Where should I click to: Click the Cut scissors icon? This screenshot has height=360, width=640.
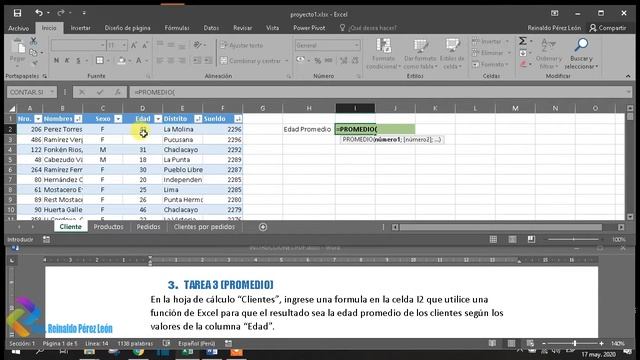(x=33, y=40)
